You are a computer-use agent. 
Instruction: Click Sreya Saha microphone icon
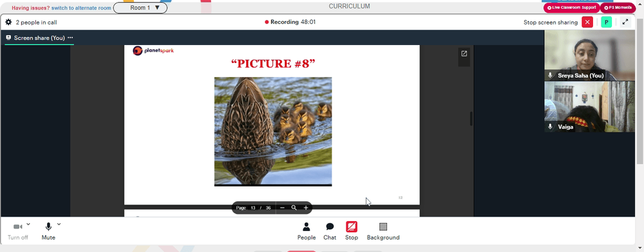click(x=551, y=75)
